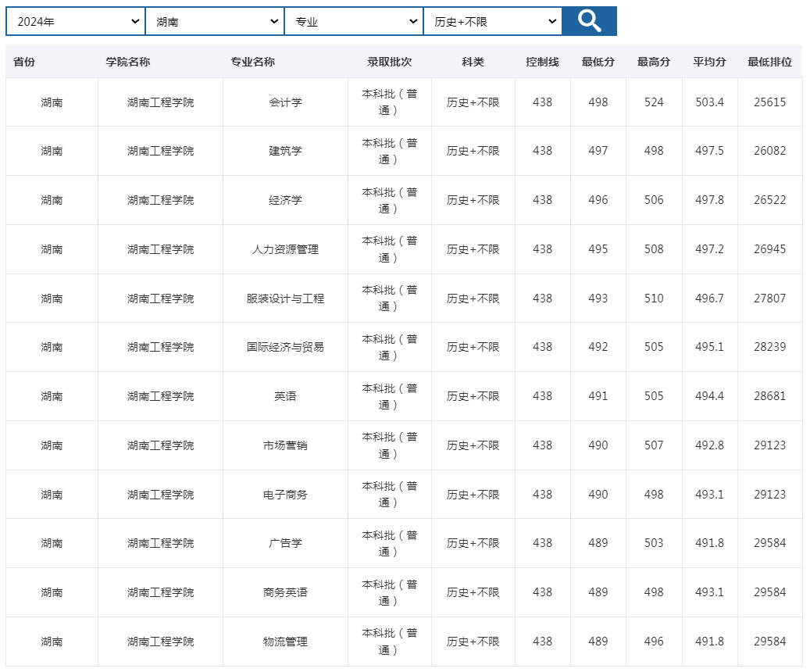Click the 科类 column header
This screenshot has height=672, width=810.
473,62
